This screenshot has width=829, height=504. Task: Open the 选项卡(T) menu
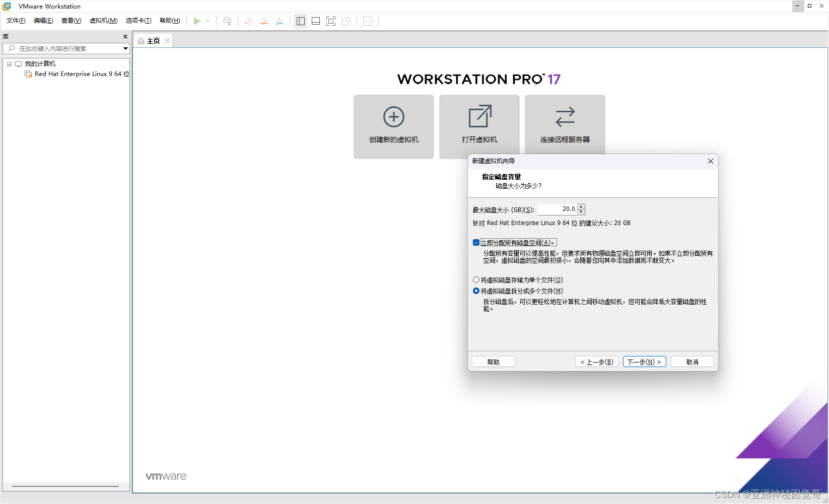tap(139, 21)
